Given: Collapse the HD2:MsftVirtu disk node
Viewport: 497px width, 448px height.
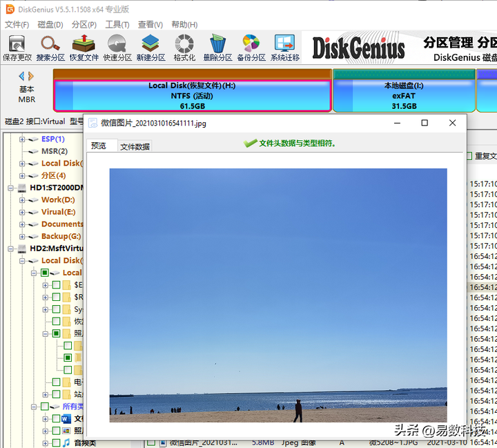Looking at the screenshot, I should (x=10, y=249).
